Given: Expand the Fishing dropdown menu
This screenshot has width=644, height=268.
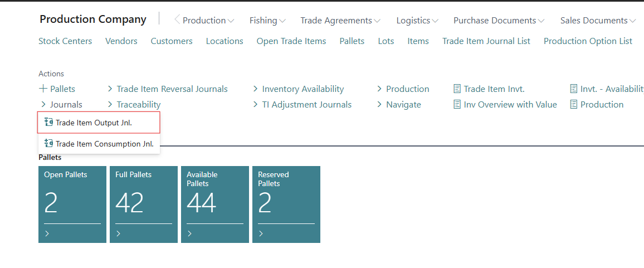Looking at the screenshot, I should 267,21.
